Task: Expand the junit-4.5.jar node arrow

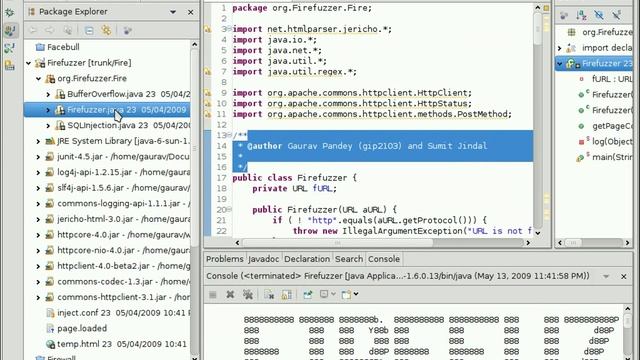Action: click(x=38, y=157)
